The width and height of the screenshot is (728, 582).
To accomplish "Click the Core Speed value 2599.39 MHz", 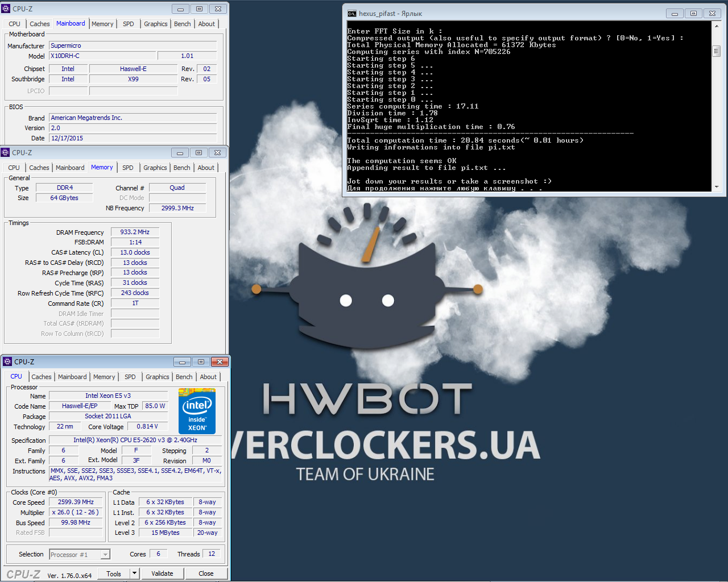I will pos(76,502).
